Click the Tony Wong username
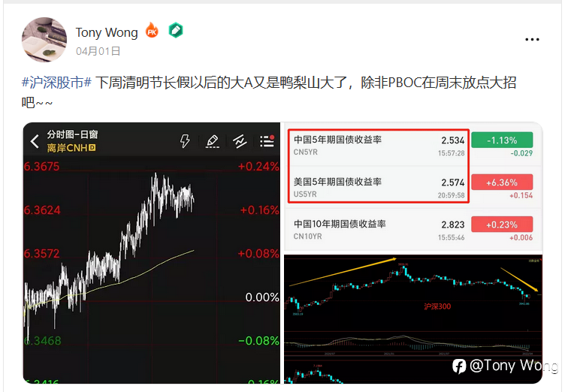The height and width of the screenshot is (392, 565). tap(107, 33)
